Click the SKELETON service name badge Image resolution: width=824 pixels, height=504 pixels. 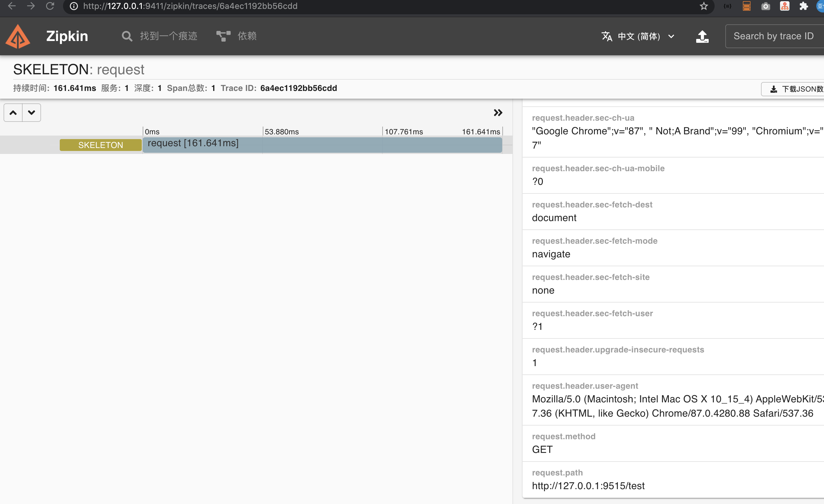click(x=101, y=145)
